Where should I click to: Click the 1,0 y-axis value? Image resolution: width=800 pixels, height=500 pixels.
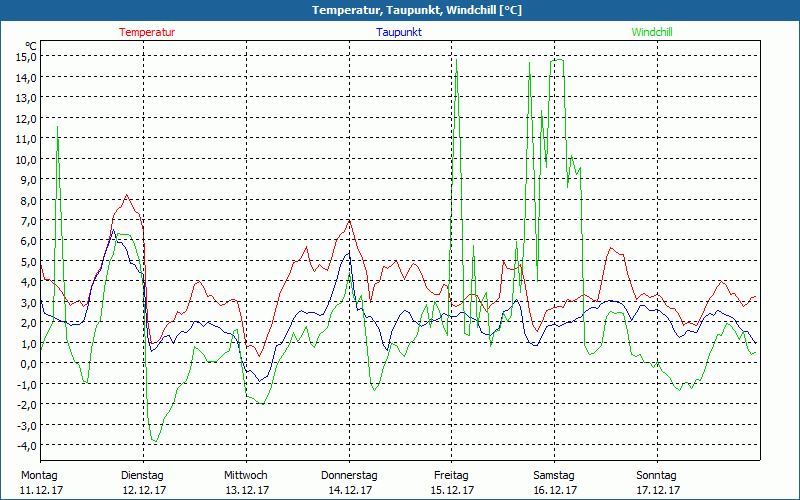29,343
